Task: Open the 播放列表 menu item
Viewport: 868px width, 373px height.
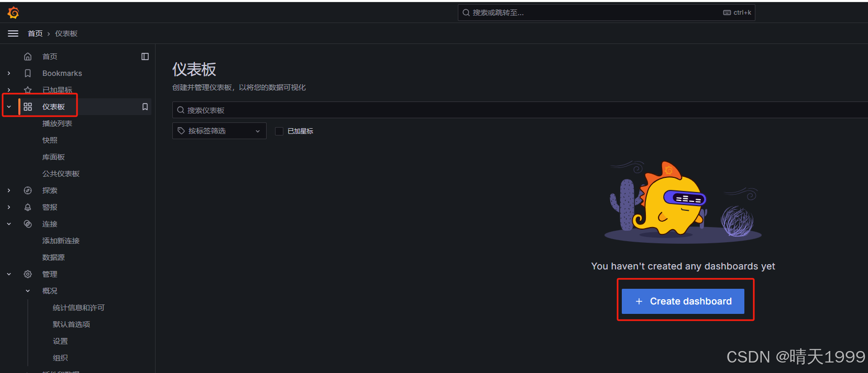Action: click(x=57, y=123)
